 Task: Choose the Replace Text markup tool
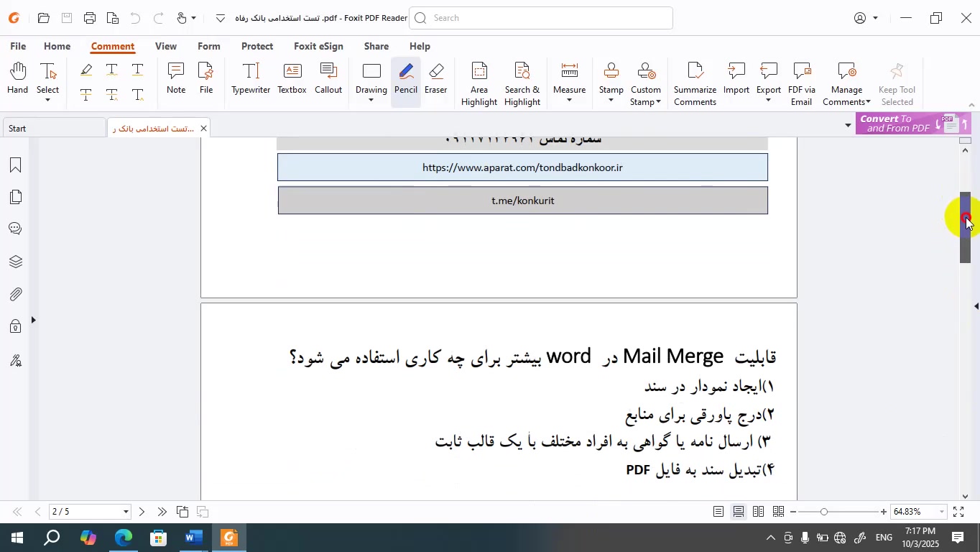[x=112, y=95]
